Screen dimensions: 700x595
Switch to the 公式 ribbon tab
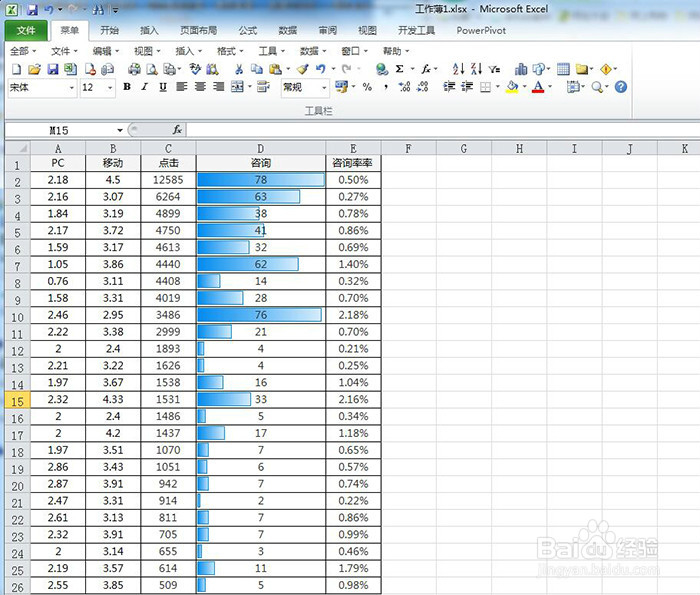coord(247,30)
